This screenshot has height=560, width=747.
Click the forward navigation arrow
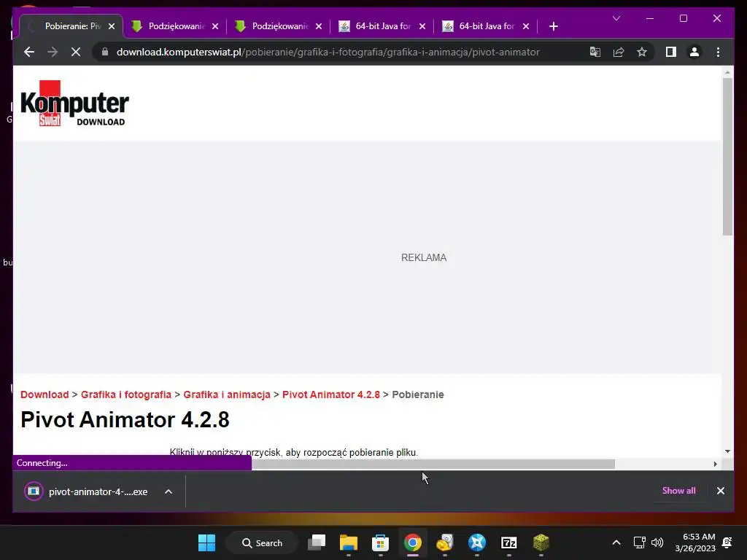click(x=53, y=52)
